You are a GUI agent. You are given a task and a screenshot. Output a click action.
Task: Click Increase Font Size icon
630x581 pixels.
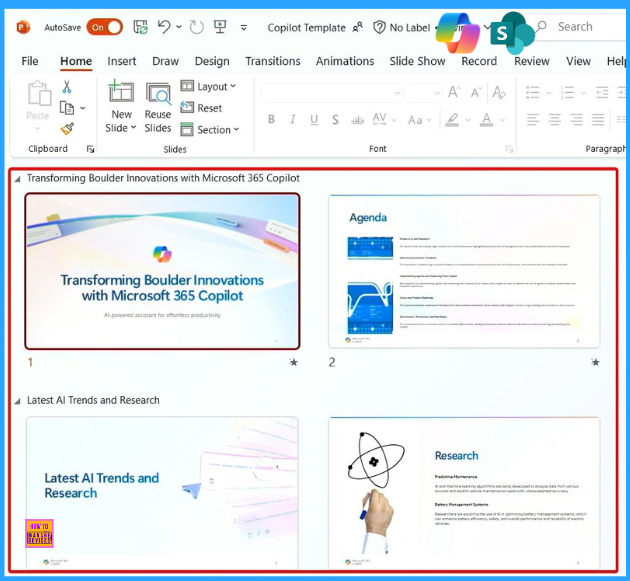coord(454,92)
